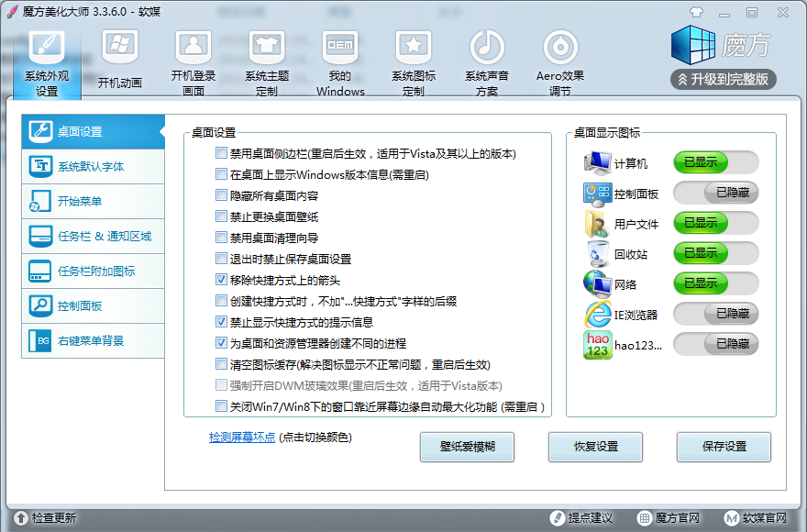Open 魔方官网 from the status bar

tap(668, 517)
